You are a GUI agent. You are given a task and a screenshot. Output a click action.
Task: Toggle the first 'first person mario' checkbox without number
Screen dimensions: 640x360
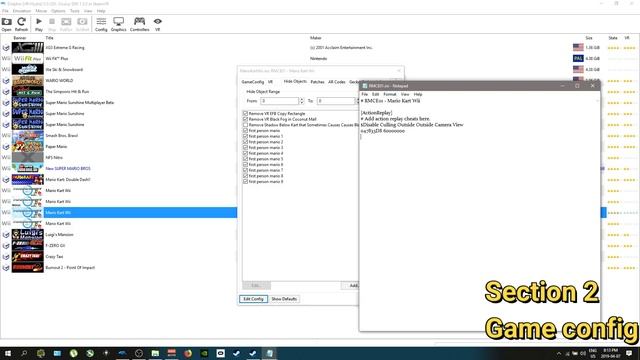point(245,131)
